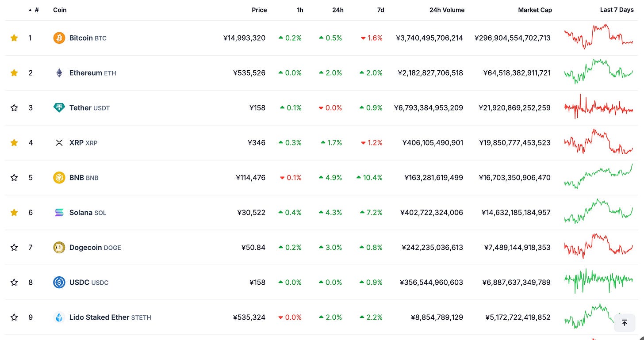The width and height of the screenshot is (644, 340).
Task: Open the Dogecoin DOGE coin page
Action: click(95, 248)
